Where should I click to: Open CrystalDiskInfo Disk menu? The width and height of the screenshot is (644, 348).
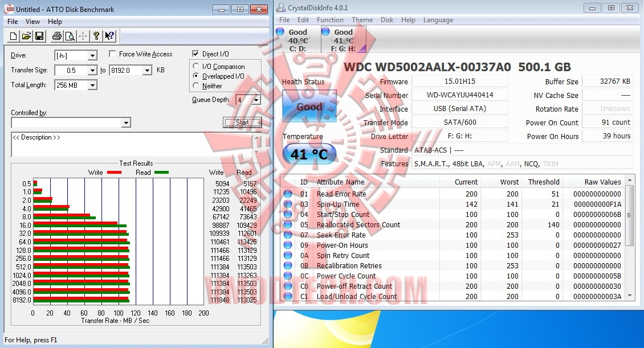point(386,20)
